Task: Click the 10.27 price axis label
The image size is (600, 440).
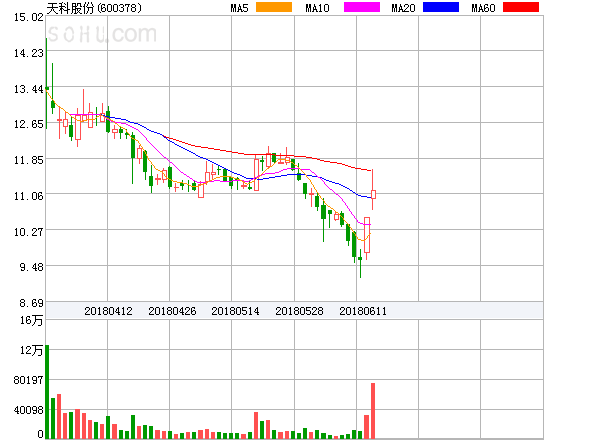Action: coord(29,232)
